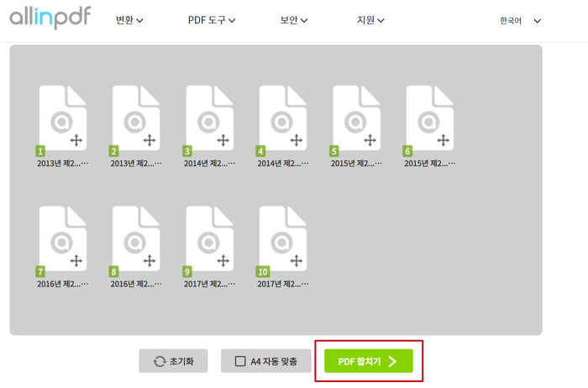Screen dimensions: 588x388
Task: Click the 2015년 filename under file 6
Action: 430,164
